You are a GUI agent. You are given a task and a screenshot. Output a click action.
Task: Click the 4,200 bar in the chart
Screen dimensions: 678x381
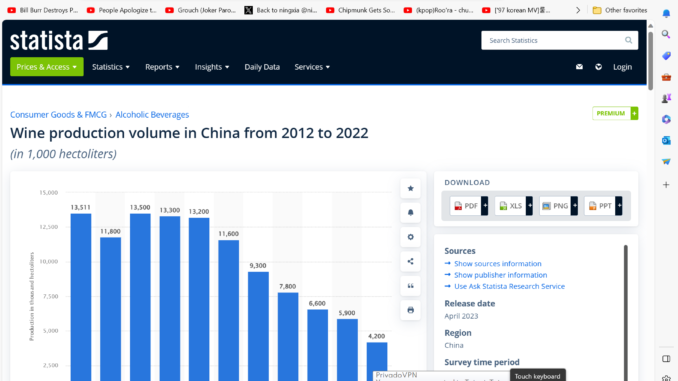coord(377,362)
